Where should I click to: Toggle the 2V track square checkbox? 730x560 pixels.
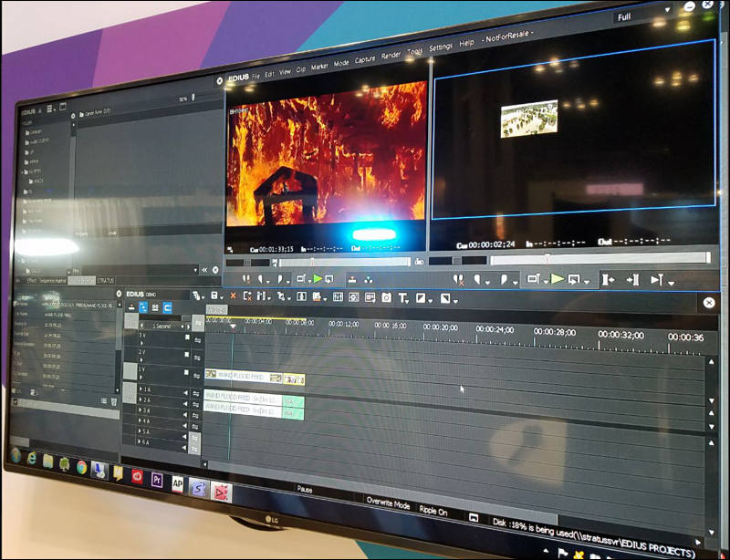pyautogui.click(x=187, y=355)
